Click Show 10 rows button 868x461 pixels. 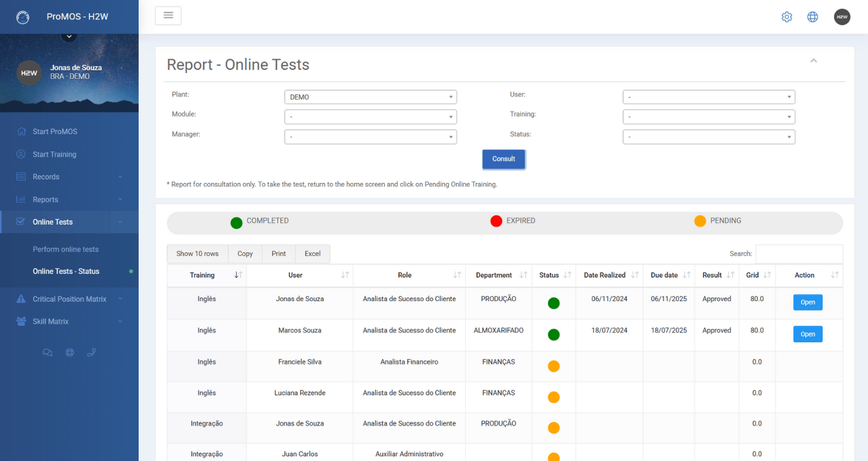tap(197, 254)
